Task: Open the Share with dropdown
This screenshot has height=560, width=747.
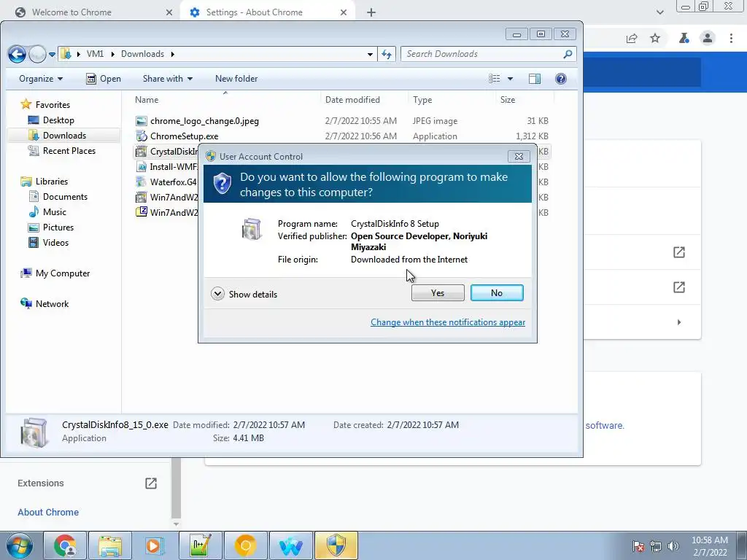Action: pyautogui.click(x=167, y=79)
